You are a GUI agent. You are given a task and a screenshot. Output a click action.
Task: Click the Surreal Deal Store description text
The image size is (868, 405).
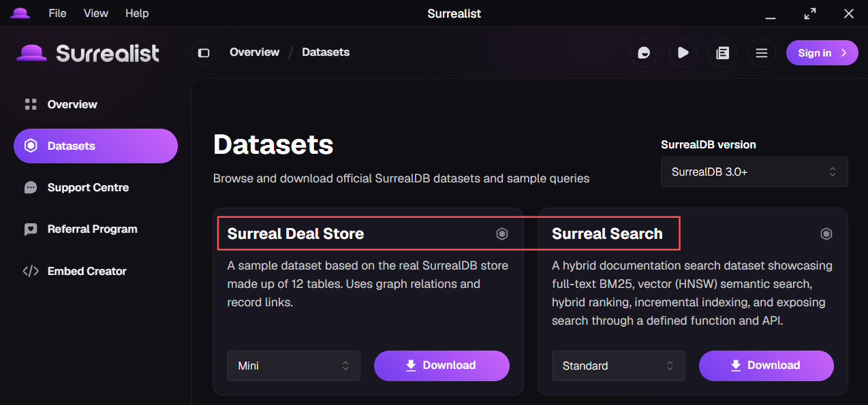368,284
